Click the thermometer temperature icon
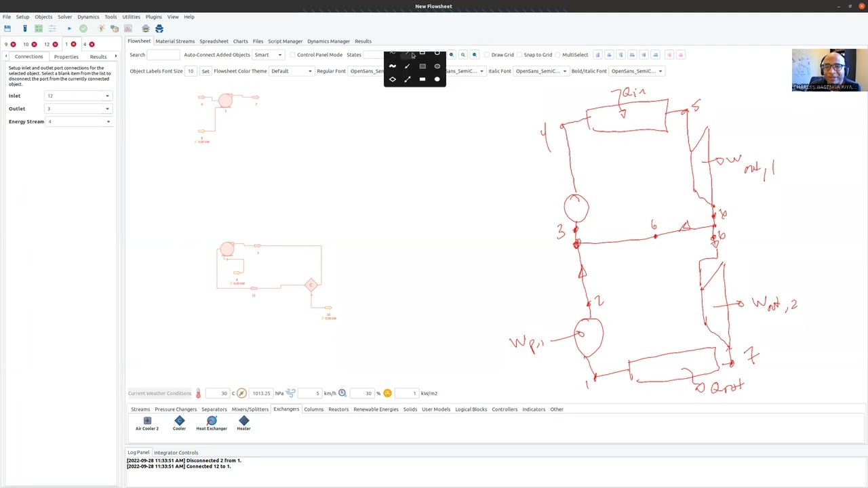This screenshot has width=868, height=488. (198, 393)
